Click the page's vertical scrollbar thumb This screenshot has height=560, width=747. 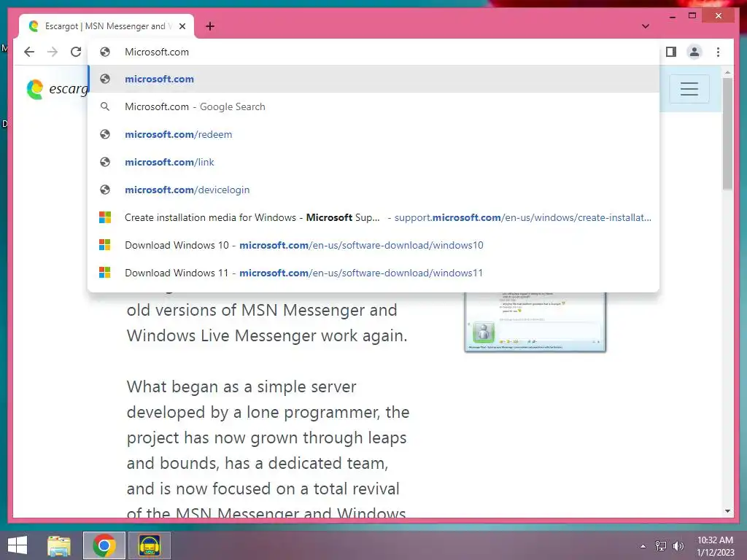[727, 133]
